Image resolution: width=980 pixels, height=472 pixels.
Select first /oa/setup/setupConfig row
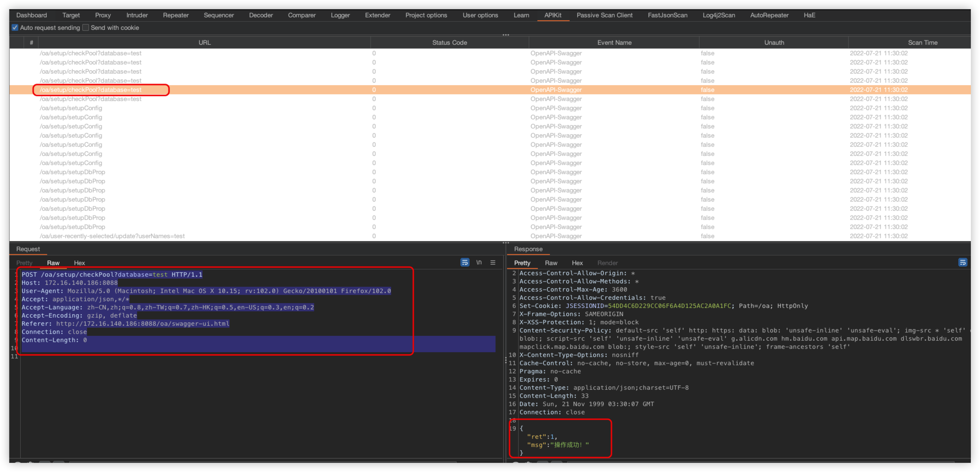pos(71,108)
